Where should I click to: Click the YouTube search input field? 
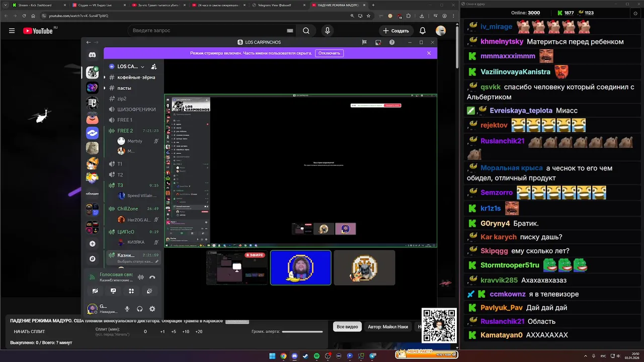211,31
